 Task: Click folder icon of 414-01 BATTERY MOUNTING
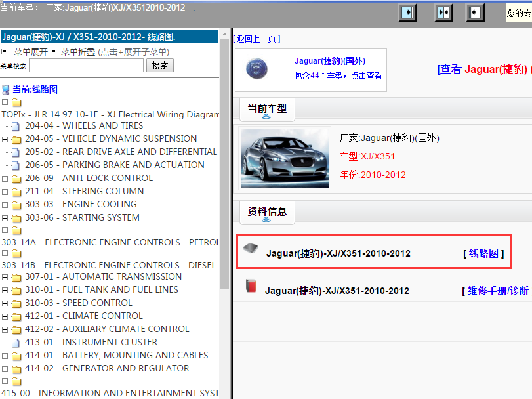16,356
